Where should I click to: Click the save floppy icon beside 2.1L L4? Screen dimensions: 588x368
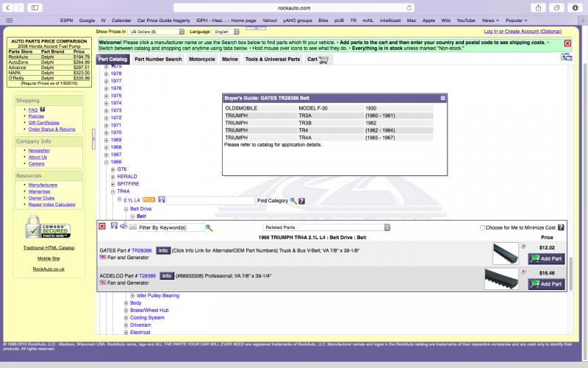coord(162,199)
